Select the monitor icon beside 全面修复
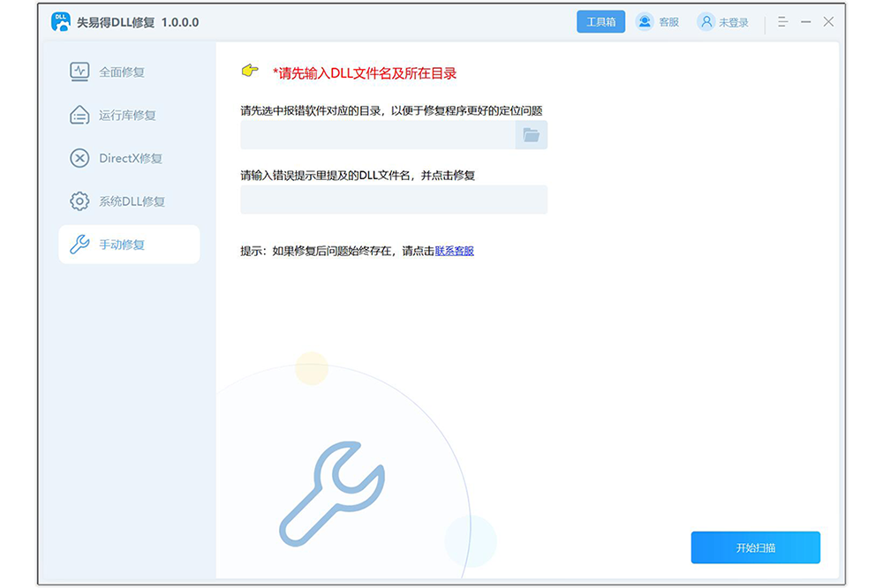This screenshot has width=883, height=588. (78, 72)
